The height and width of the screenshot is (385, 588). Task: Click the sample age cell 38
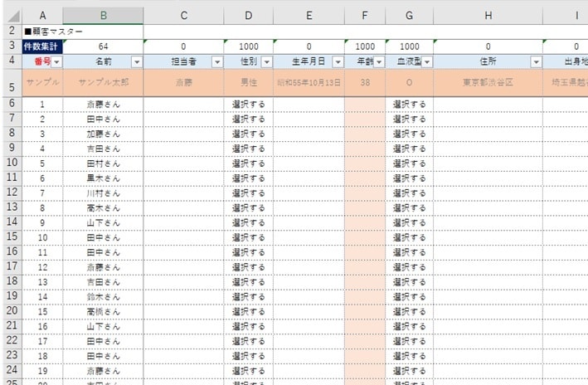point(365,82)
